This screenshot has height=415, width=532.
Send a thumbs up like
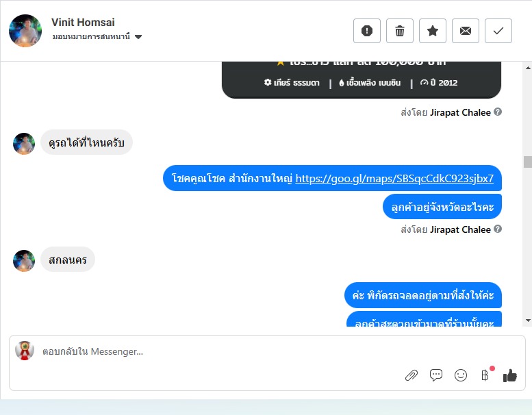tap(510, 375)
